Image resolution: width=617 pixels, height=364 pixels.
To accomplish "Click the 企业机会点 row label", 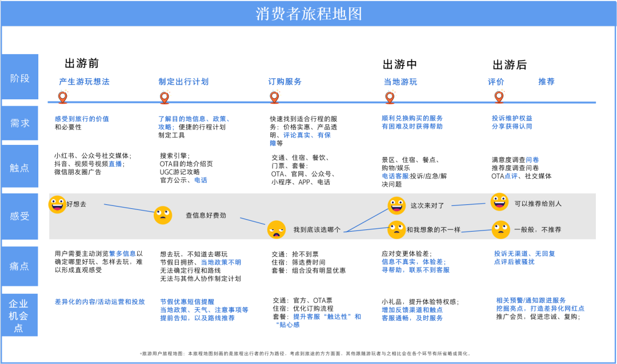I will (19, 316).
